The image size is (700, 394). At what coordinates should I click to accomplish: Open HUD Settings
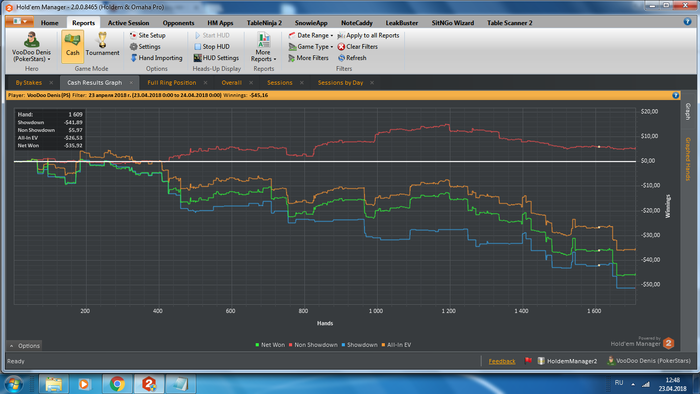217,58
